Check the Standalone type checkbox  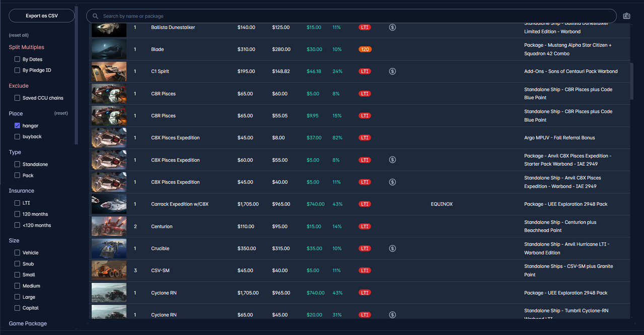pos(17,165)
